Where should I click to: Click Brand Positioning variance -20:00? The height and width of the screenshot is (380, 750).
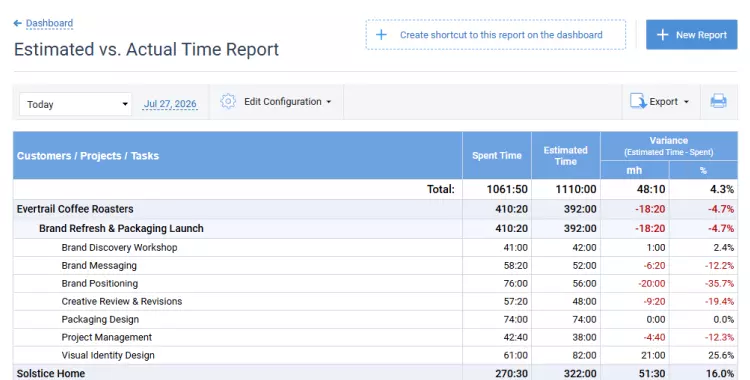click(x=651, y=283)
